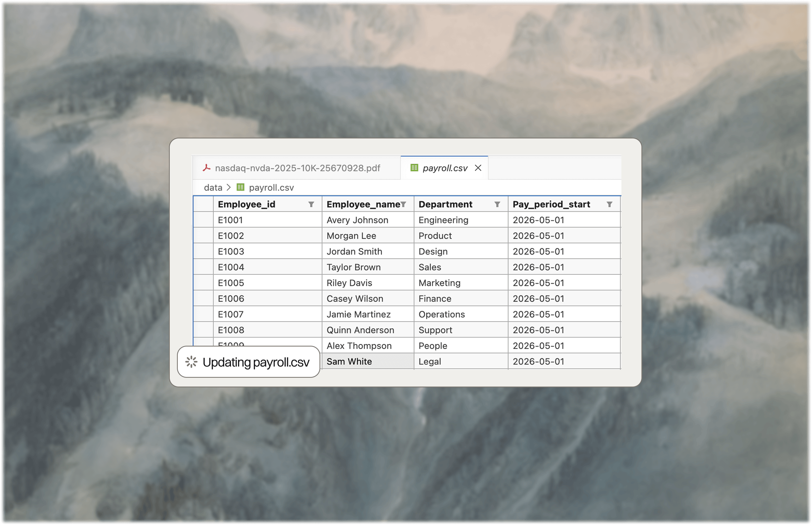Click the pay period date in Sam White row
The height and width of the screenshot is (525, 812).
coord(564,361)
